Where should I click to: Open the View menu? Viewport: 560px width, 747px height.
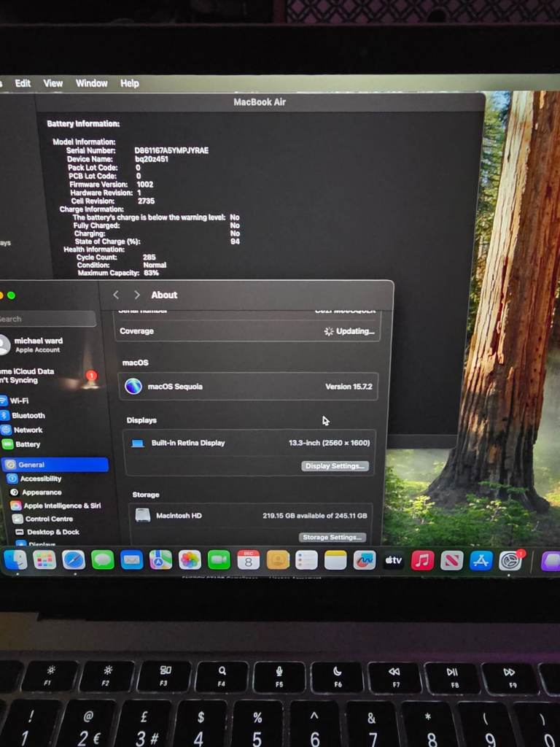[x=52, y=83]
